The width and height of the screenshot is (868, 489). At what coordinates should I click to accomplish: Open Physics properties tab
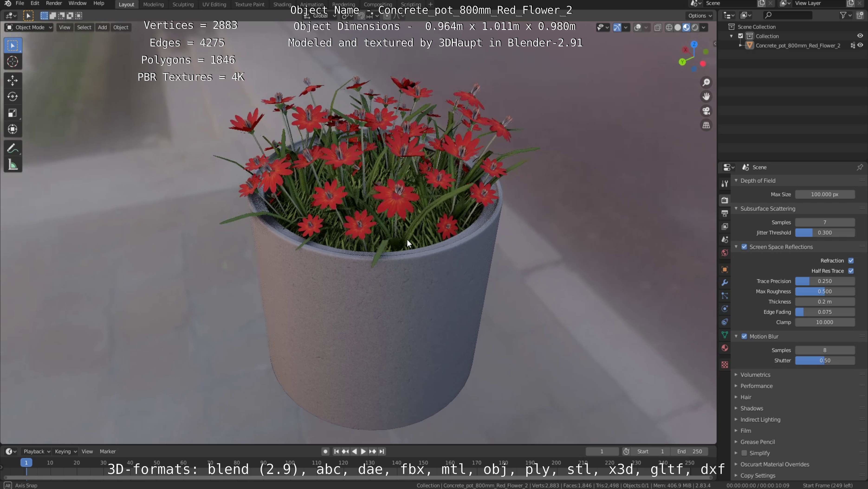click(725, 309)
